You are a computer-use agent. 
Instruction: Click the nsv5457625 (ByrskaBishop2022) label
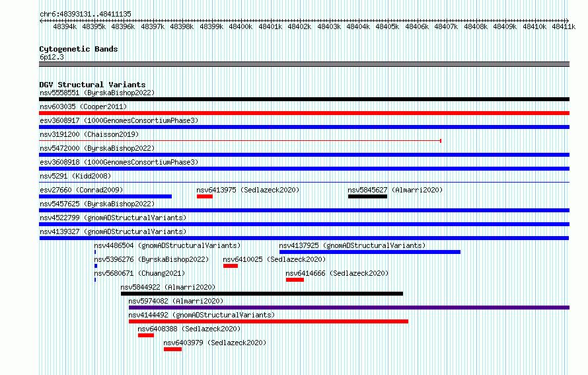(97, 204)
